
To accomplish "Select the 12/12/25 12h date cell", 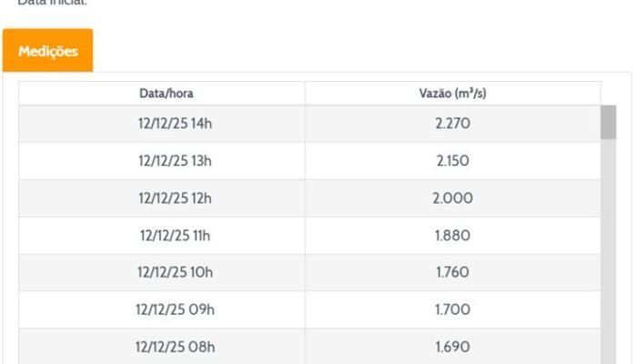I will point(175,198).
